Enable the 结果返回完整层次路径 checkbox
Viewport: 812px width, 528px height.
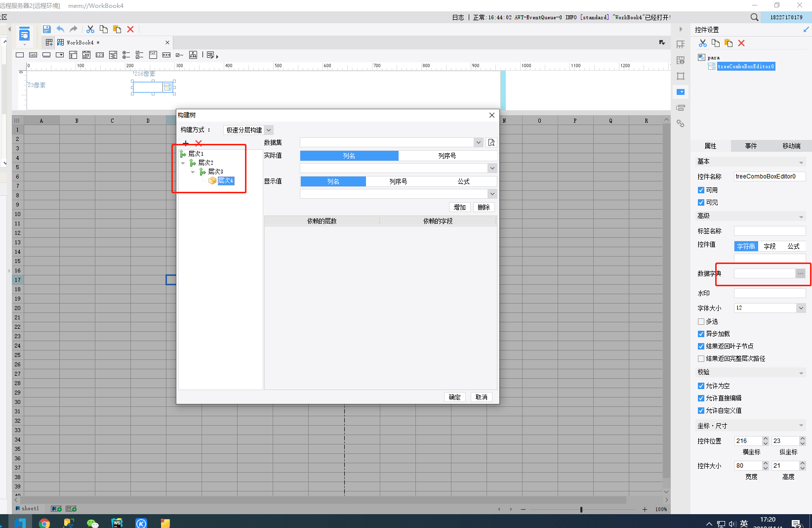point(701,358)
